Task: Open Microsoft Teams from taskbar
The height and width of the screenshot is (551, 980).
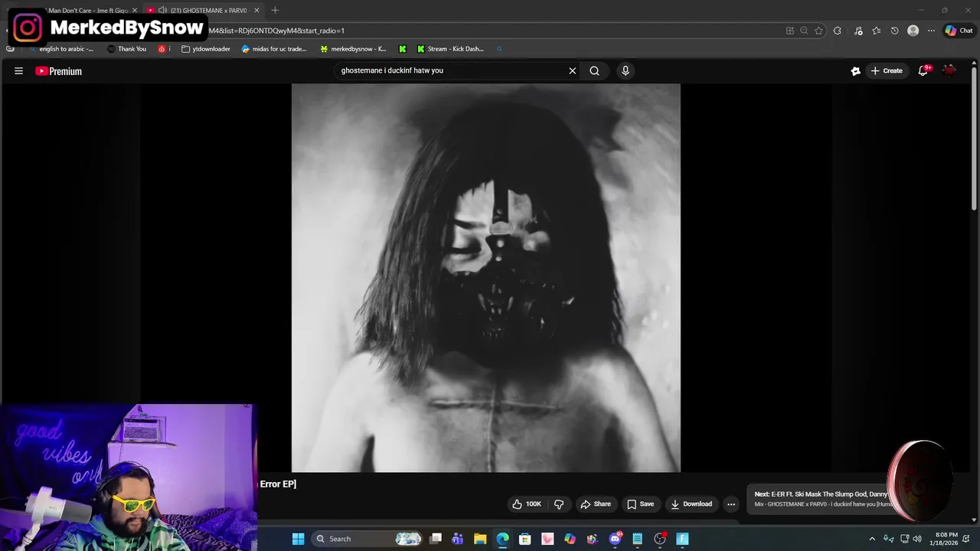Action: [x=458, y=539]
